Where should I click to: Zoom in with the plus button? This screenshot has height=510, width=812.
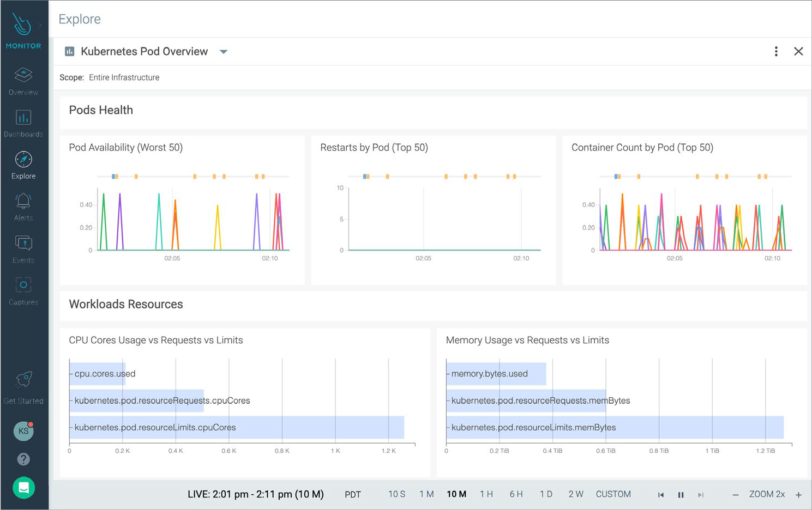coord(798,495)
